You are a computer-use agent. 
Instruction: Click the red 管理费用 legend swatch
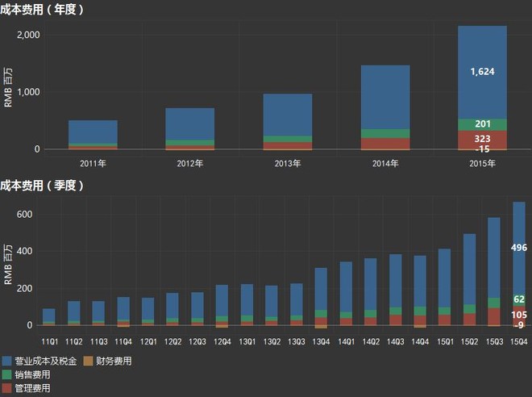tap(6, 388)
